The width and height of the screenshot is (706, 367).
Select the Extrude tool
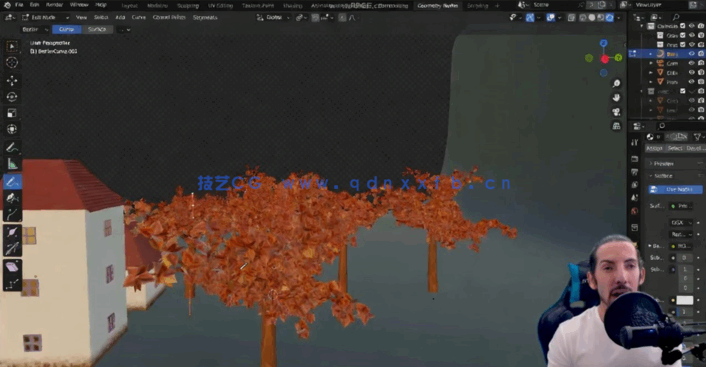(12, 214)
